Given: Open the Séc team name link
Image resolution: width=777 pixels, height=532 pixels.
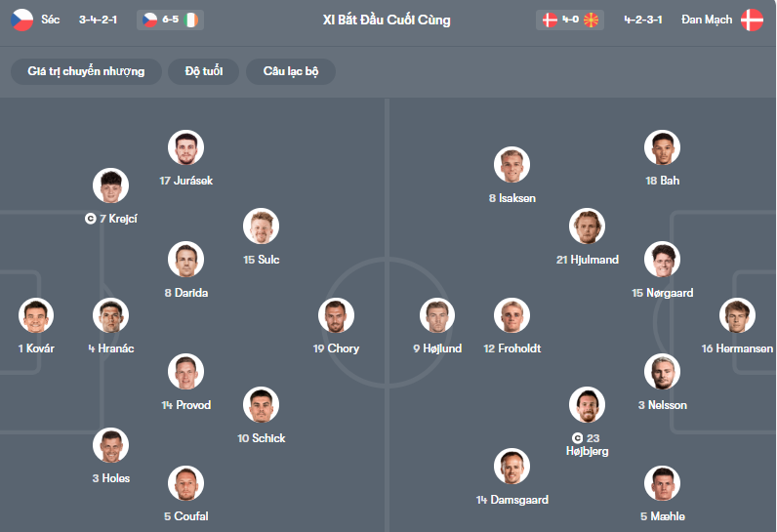Looking at the screenshot, I should coord(51,20).
